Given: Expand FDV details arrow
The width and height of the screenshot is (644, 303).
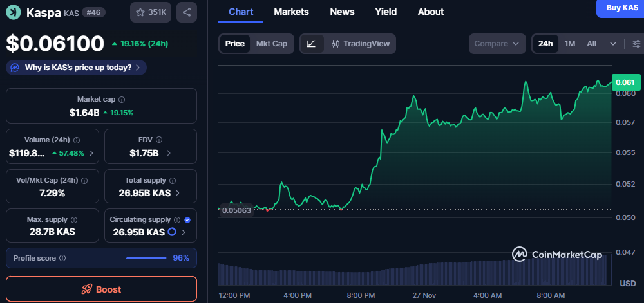Looking at the screenshot, I should tap(168, 153).
